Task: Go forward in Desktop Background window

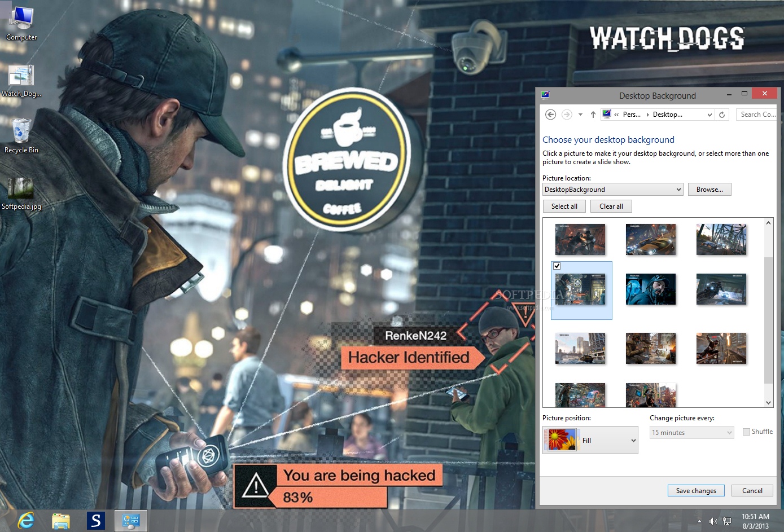Action: click(x=567, y=115)
